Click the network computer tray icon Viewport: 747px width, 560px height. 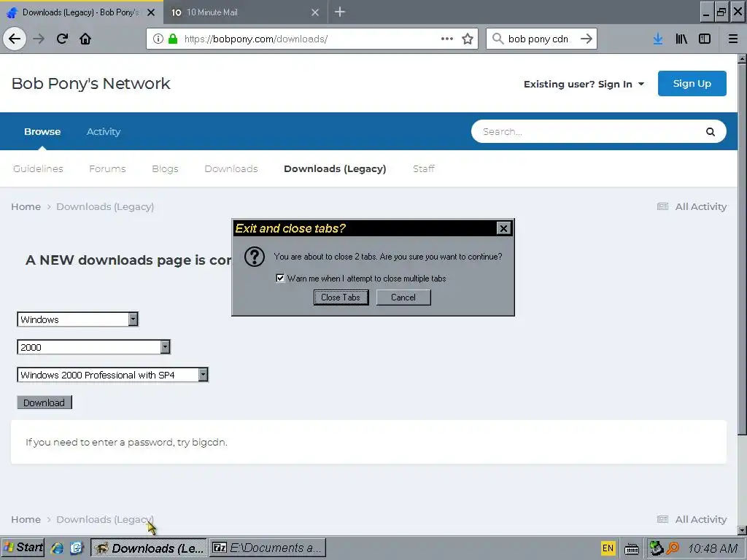click(657, 548)
